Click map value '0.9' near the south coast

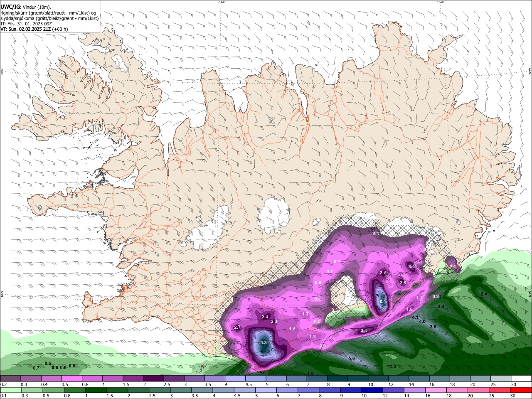pyautogui.click(x=323, y=346)
